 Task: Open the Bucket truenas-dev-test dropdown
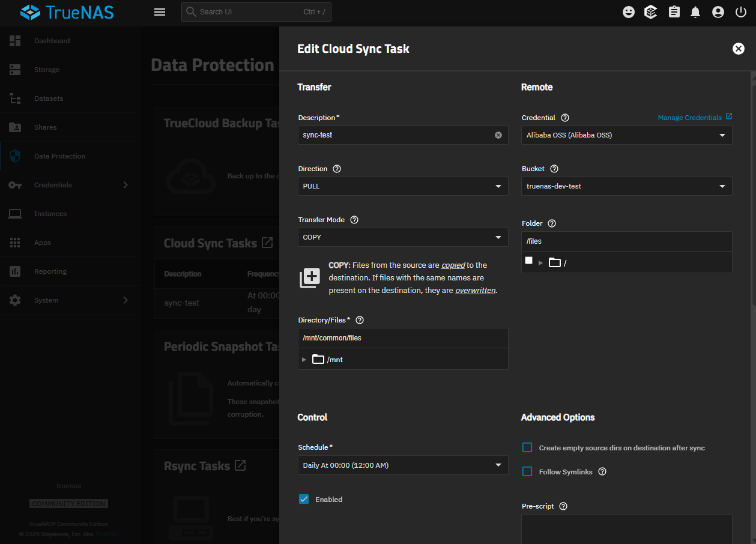627,186
